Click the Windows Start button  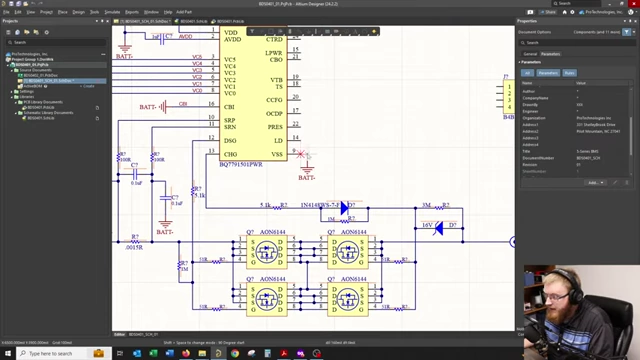coord(8,353)
